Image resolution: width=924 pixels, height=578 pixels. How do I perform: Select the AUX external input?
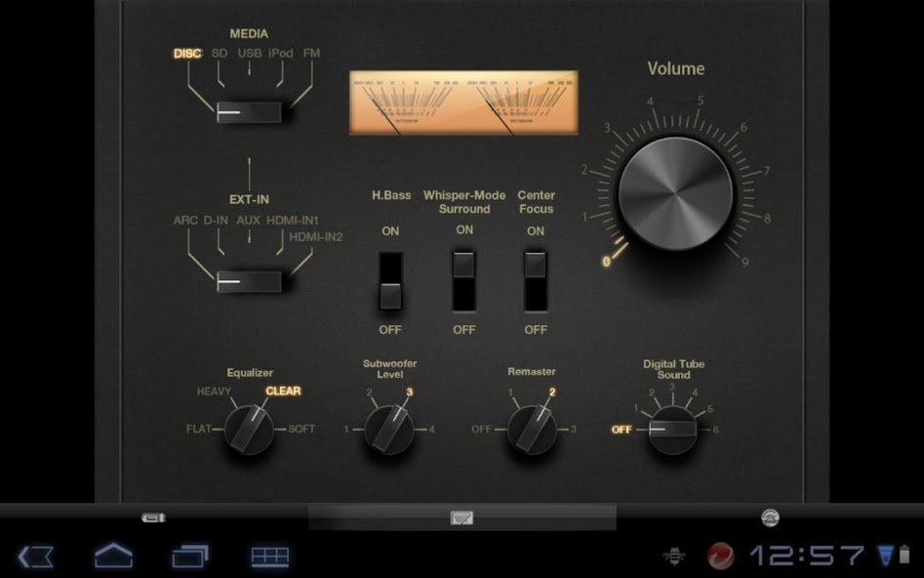tap(246, 221)
